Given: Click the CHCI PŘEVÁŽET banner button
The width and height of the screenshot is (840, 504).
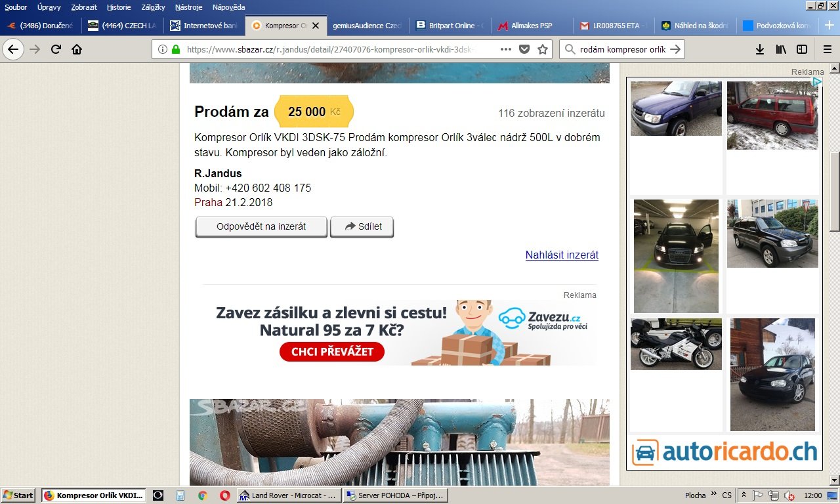Looking at the screenshot, I should click(332, 352).
